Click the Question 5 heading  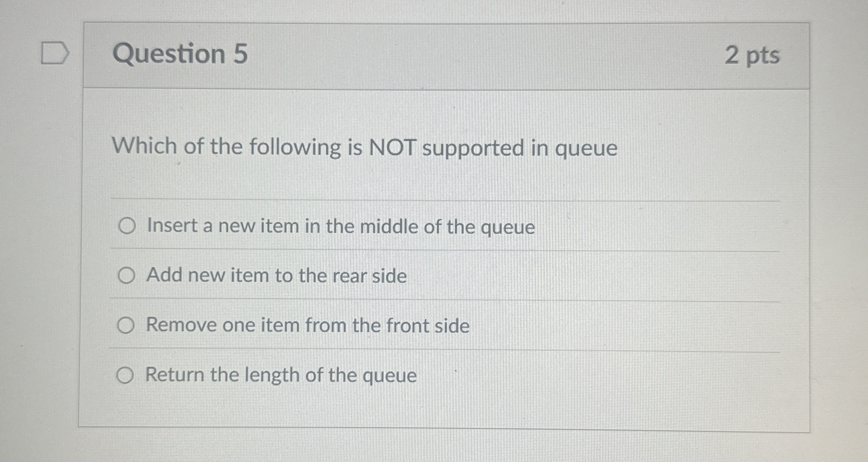coord(180,54)
